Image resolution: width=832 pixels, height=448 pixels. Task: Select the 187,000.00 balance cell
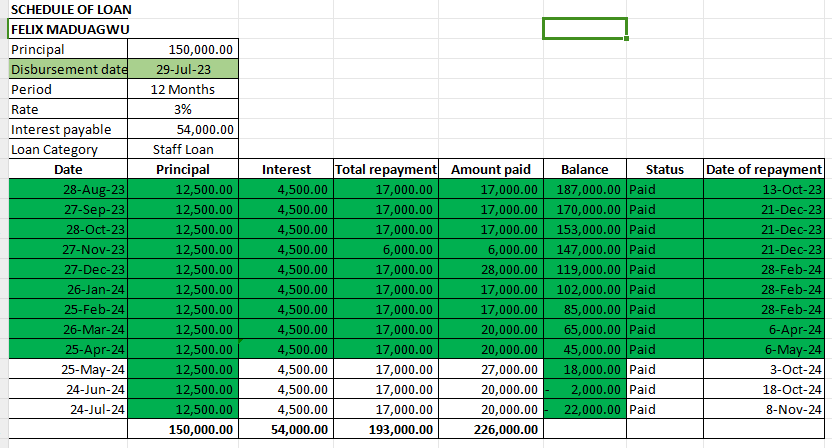click(584, 189)
